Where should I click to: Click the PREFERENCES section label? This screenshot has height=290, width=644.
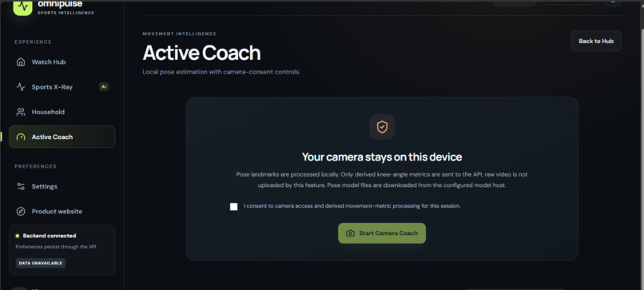(36, 166)
